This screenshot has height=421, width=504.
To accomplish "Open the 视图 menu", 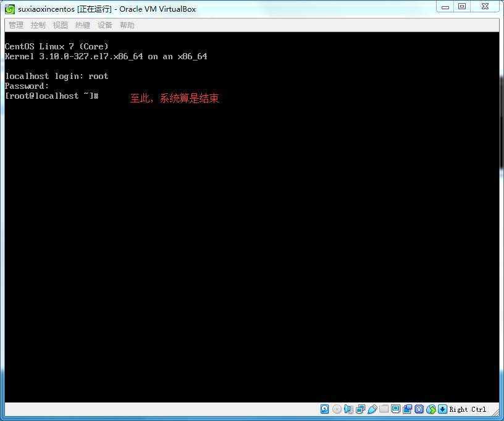I will (x=61, y=25).
